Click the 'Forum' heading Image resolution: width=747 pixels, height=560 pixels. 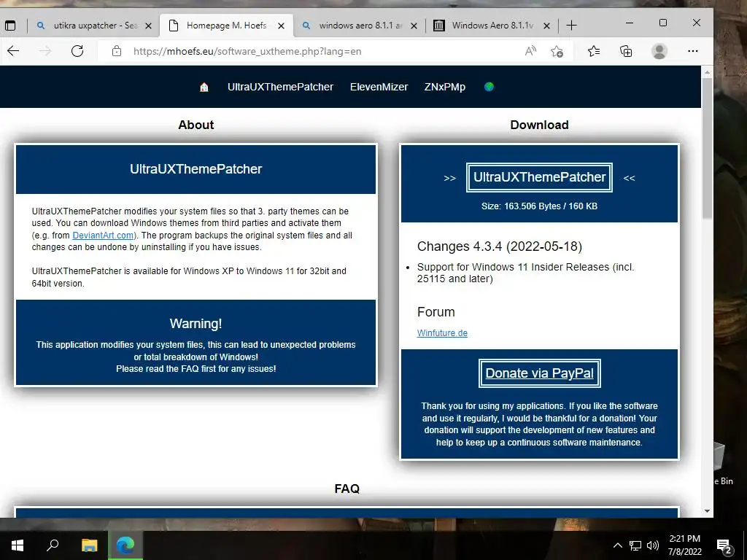pos(436,312)
